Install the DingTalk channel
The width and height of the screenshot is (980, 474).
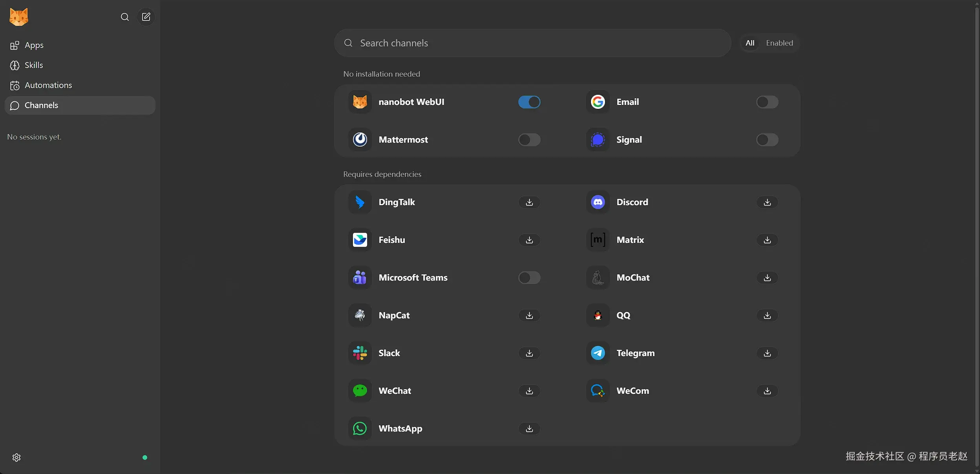point(529,202)
